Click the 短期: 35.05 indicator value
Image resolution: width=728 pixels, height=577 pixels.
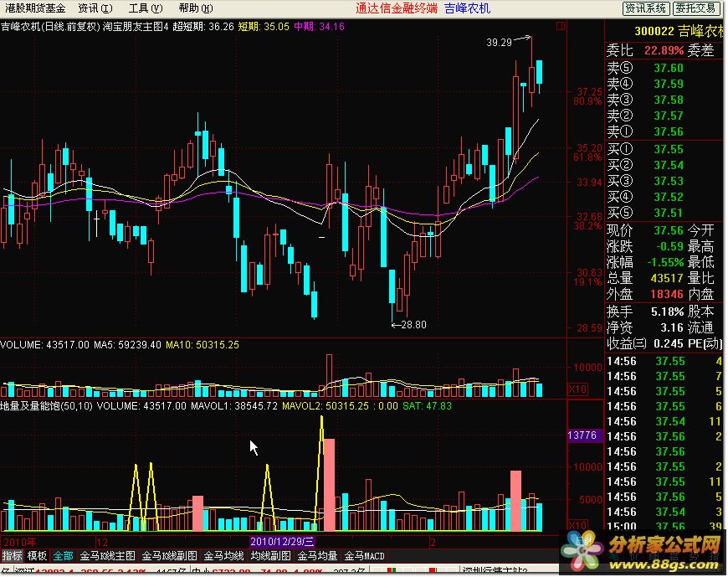264,27
